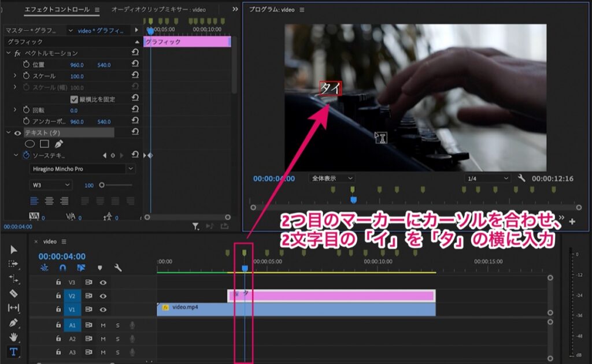Image resolution: width=592 pixels, height=364 pixels.
Task: Reset the ベクトルモーション effect
Action: point(135,52)
